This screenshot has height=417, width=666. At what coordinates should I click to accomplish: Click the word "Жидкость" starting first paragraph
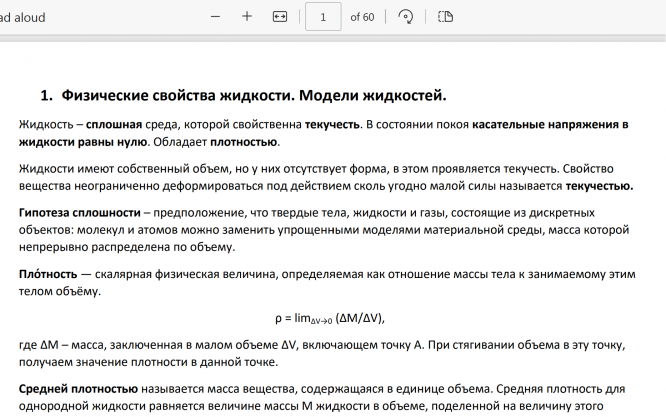tap(46, 124)
